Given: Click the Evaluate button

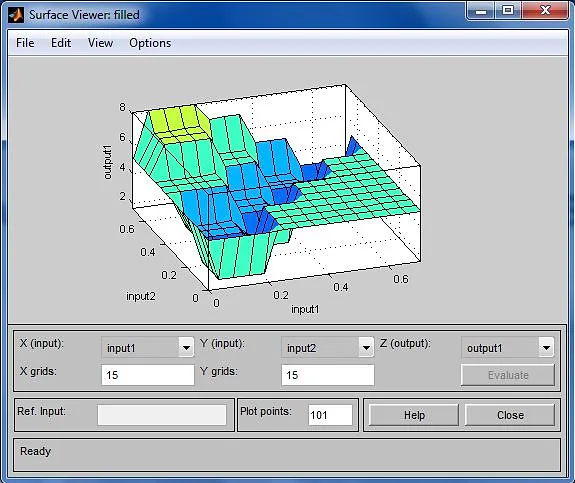Looking at the screenshot, I should [508, 375].
